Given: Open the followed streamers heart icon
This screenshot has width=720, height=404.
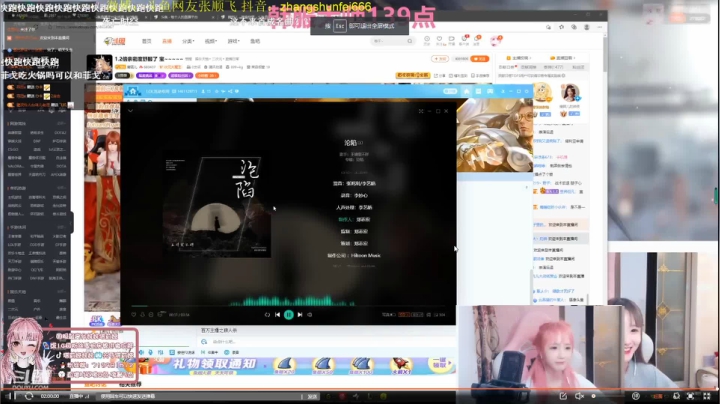Looking at the screenshot, I should 439,40.
